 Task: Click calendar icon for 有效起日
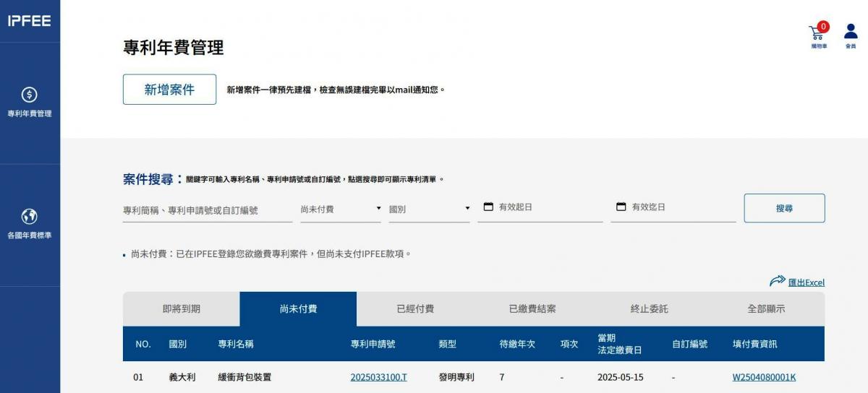click(x=488, y=207)
